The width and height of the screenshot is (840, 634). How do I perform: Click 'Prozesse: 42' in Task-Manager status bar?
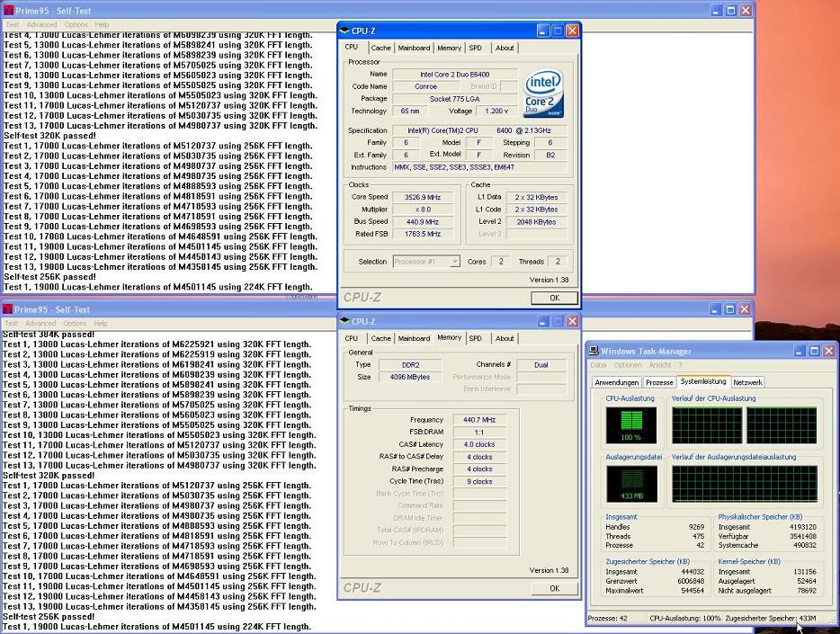[607, 619]
